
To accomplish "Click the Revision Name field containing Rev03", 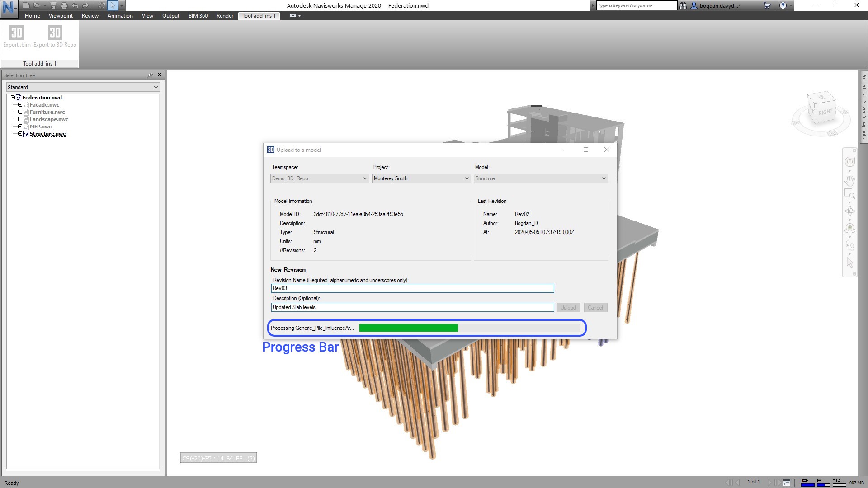I will pyautogui.click(x=412, y=288).
